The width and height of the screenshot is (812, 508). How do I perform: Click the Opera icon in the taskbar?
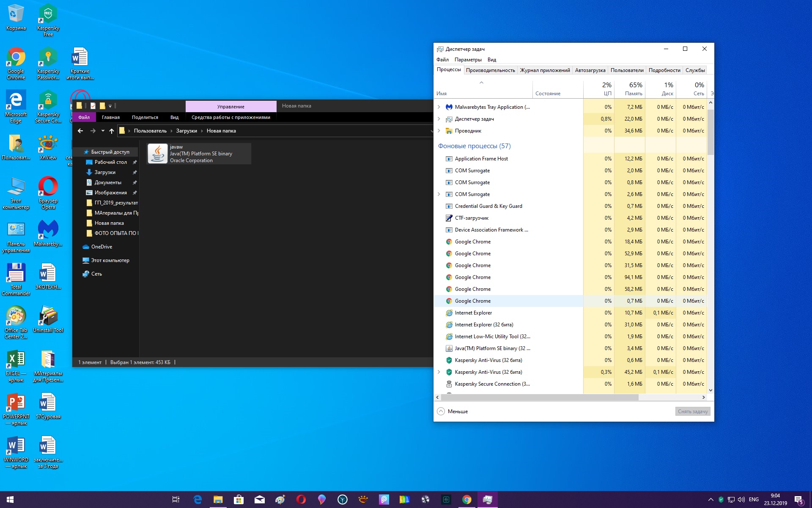(x=301, y=500)
